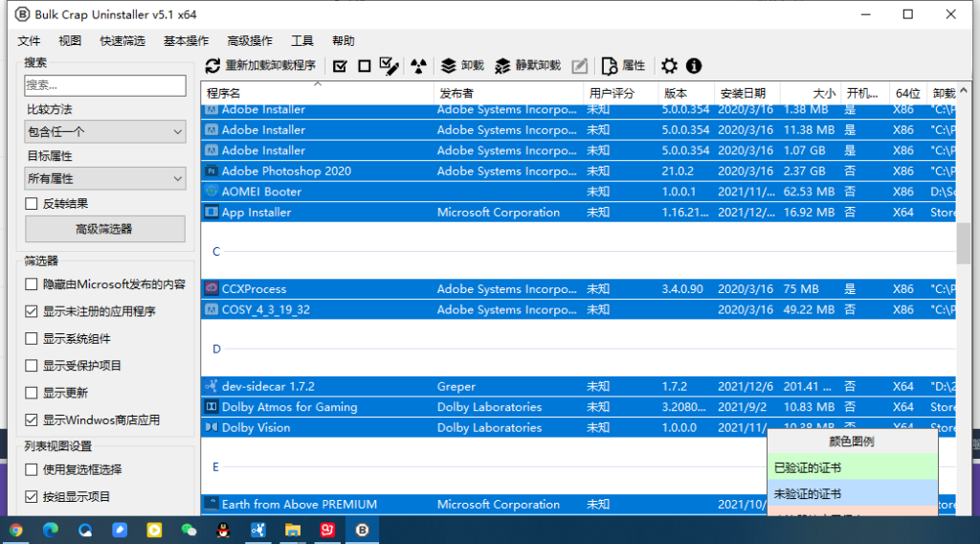Open the 比较方法 dropdown 包含任一个

[x=105, y=132]
